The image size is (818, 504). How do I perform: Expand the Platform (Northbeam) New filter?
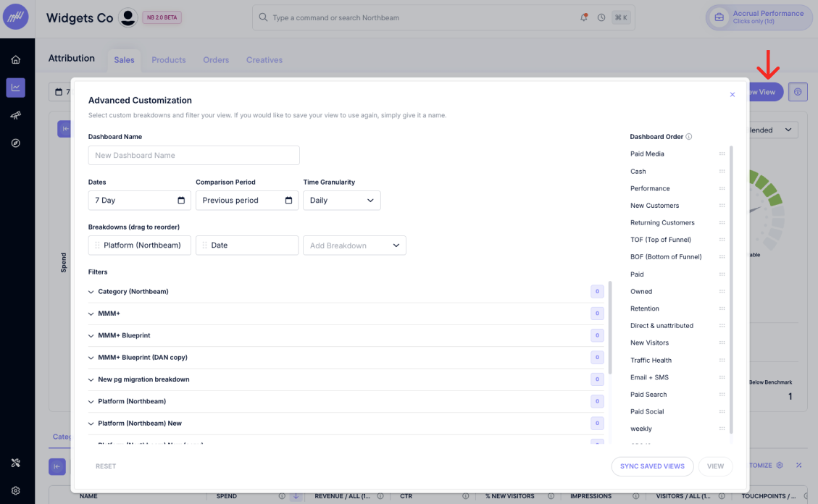click(x=91, y=423)
